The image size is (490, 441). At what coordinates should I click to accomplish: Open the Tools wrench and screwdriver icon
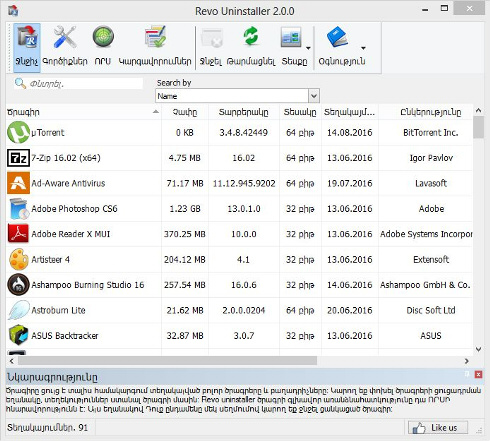point(65,37)
